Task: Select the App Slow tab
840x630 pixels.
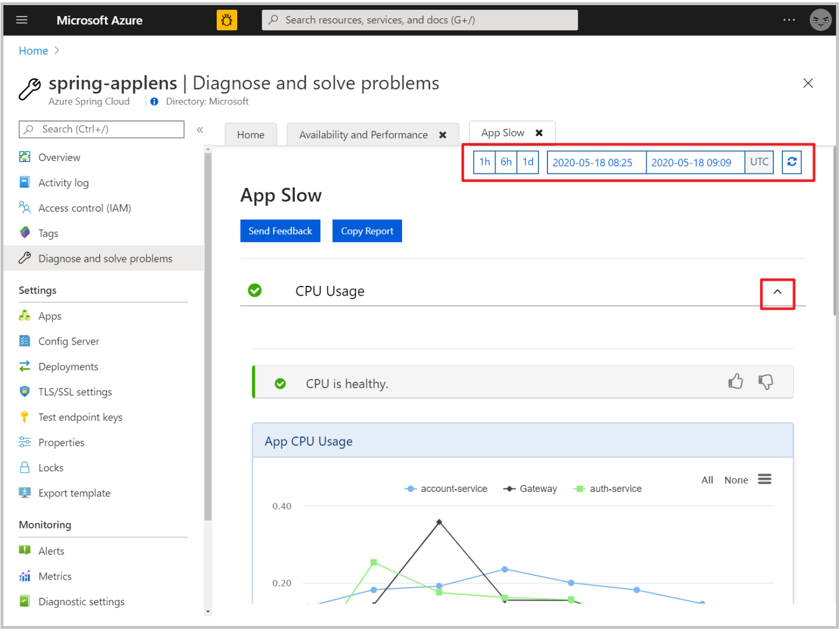Action: click(x=502, y=133)
